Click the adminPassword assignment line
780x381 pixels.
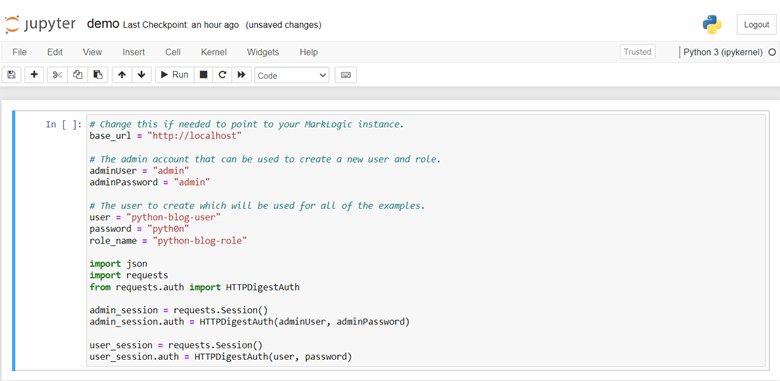click(x=150, y=183)
